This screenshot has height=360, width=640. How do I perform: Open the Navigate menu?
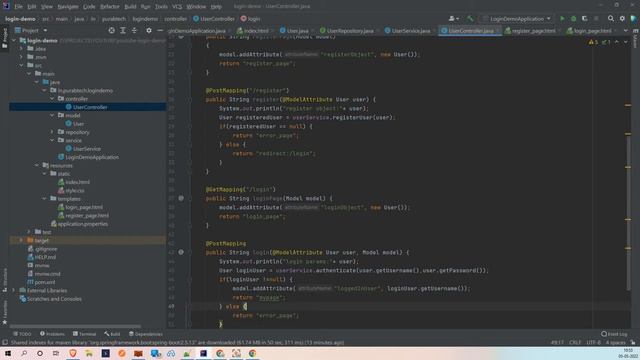[x=68, y=7]
